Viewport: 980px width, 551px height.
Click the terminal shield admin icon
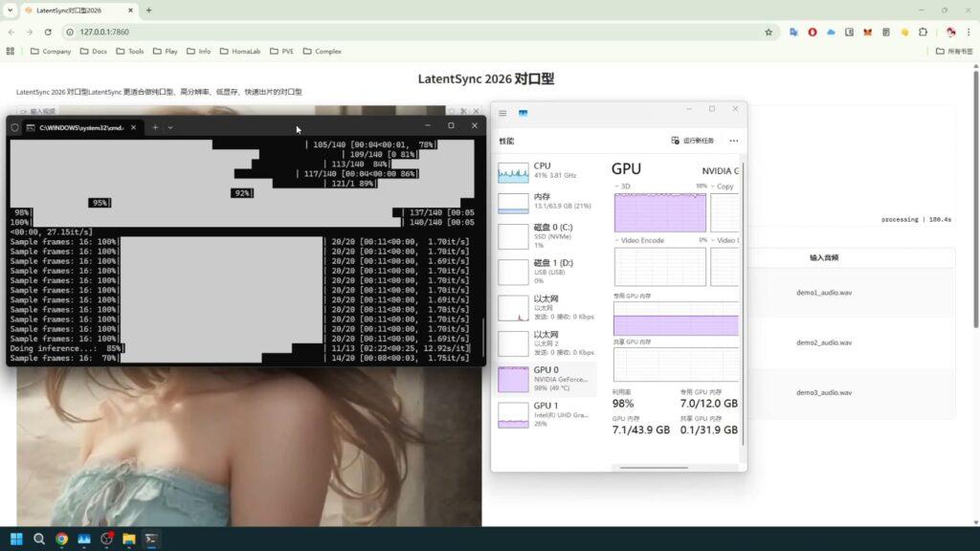[14, 127]
